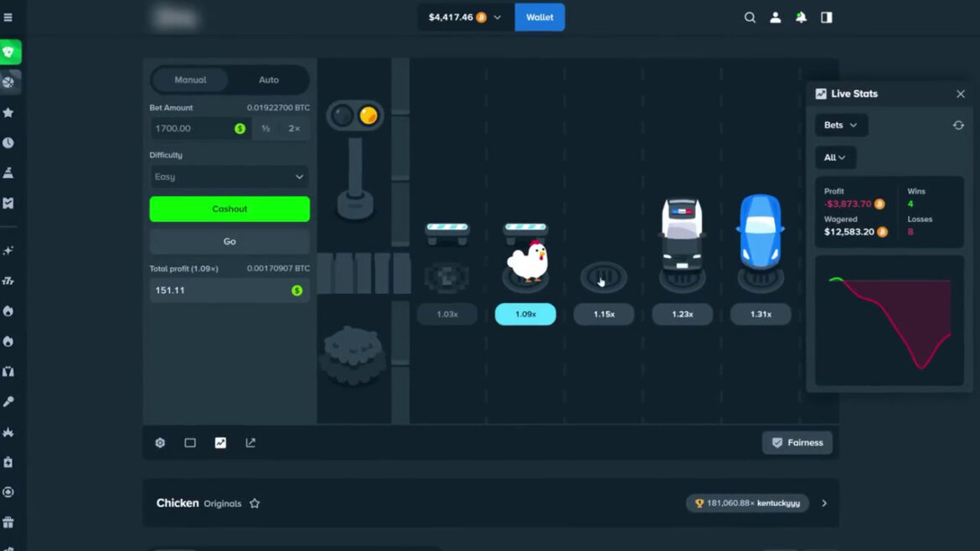Close the Live Stats panel

(961, 94)
